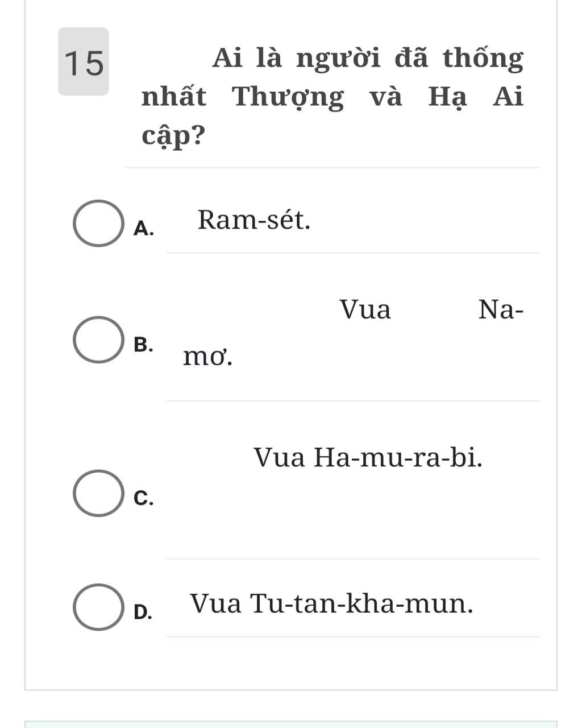Image resolution: width=582 pixels, height=728 pixels.
Task: Click the answer text "Vua Ha-mu-ra-bi."
Action: [368, 457]
